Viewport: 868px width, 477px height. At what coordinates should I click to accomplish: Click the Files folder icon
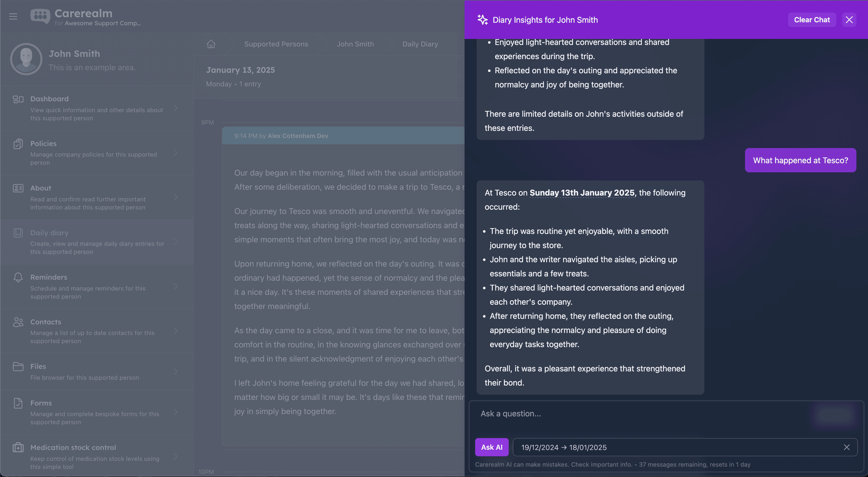(18, 366)
